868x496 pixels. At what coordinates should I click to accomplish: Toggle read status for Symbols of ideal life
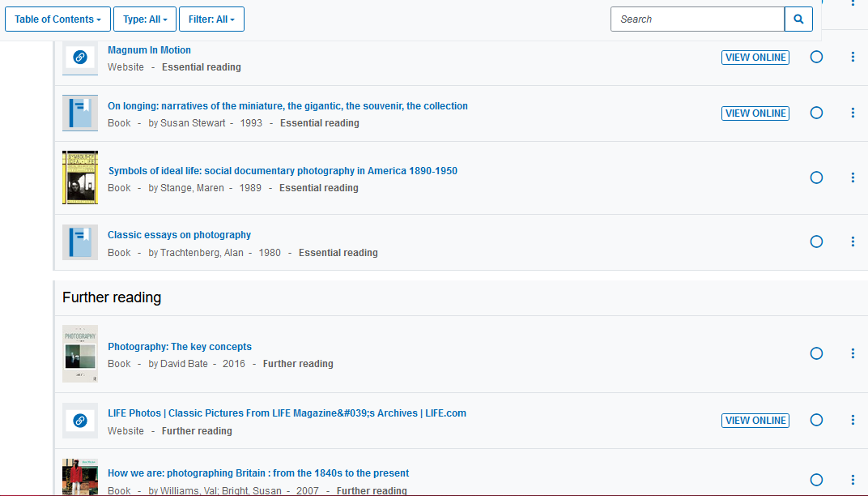pos(816,177)
